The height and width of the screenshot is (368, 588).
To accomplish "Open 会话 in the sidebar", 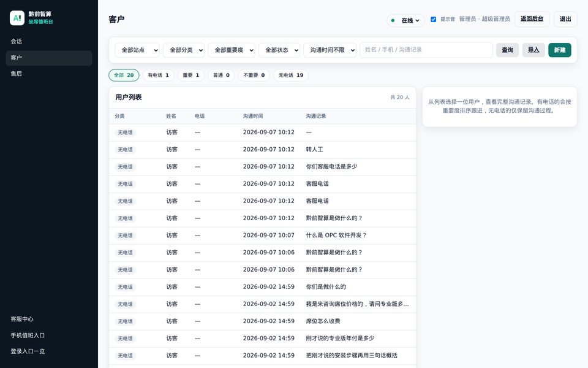I will pos(49,41).
